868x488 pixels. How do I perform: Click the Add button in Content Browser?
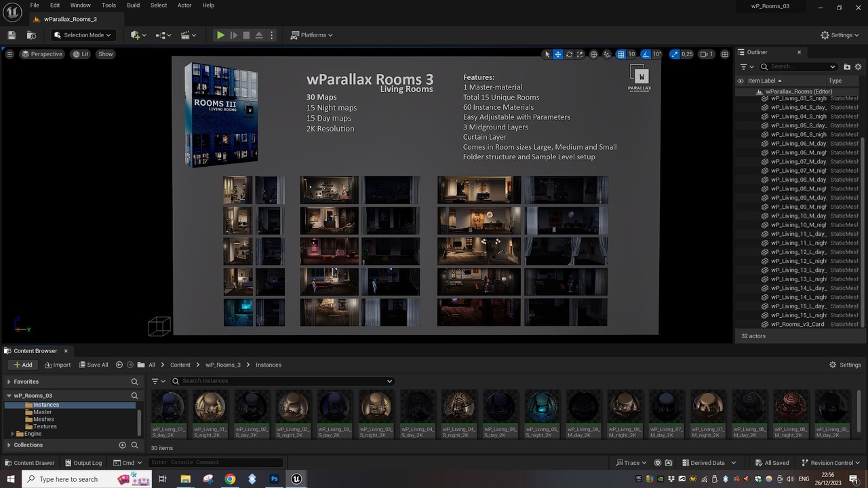point(22,365)
